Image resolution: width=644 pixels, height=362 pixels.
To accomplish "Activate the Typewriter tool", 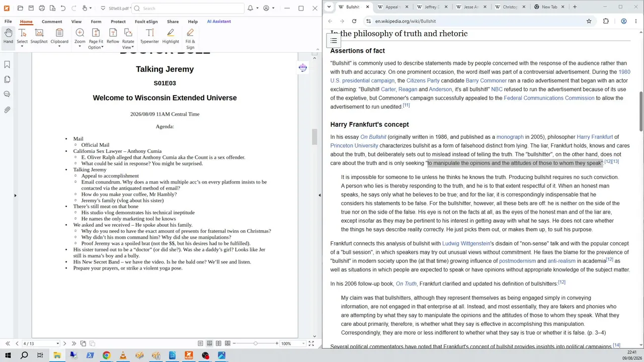I will click(x=149, y=36).
